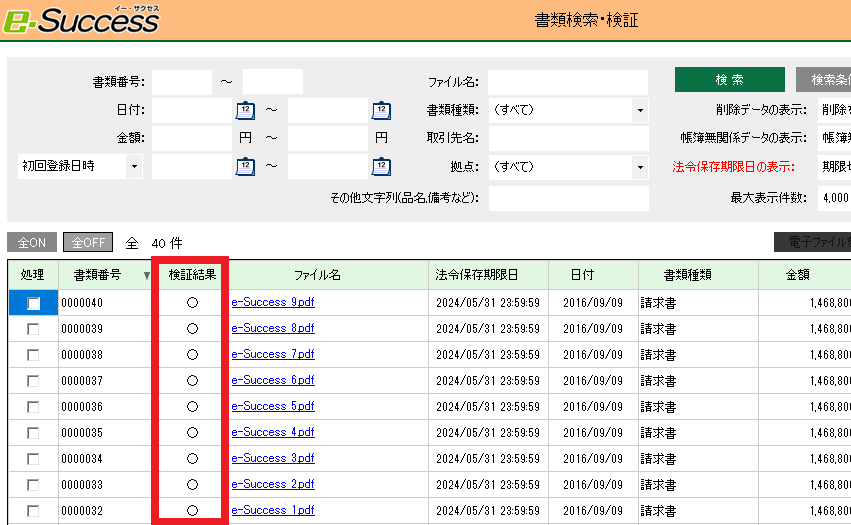The image size is (851, 525).
Task: Click the sort arrow on 書類番号 column
Action: [148, 275]
